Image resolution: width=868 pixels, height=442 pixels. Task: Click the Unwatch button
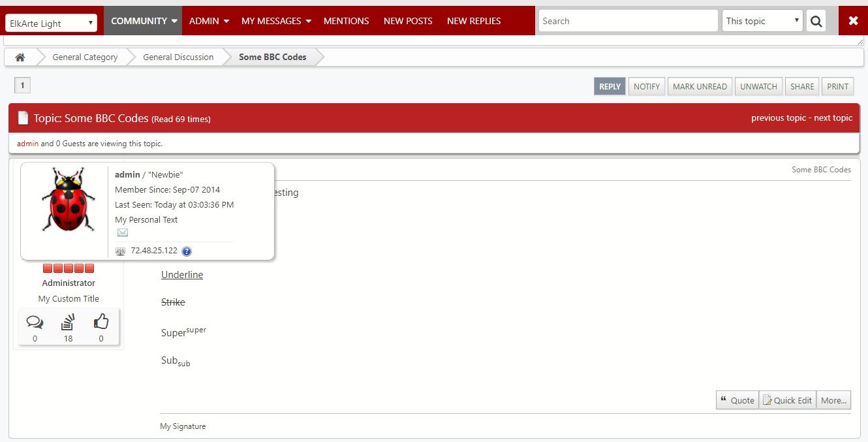tap(758, 86)
